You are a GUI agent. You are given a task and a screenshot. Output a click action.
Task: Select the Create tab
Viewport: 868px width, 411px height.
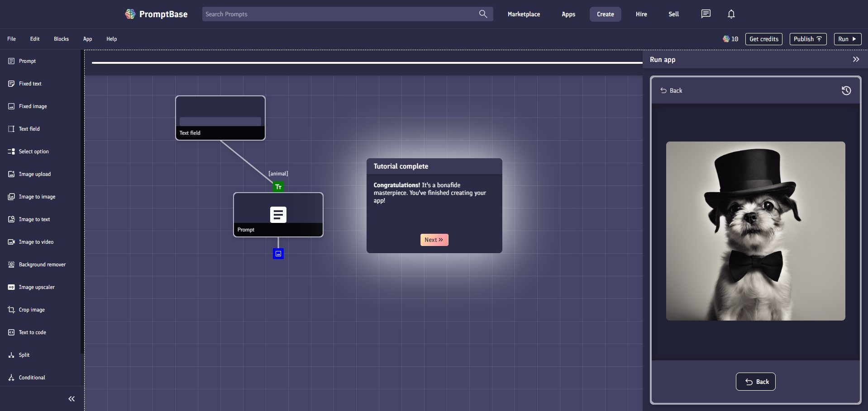pos(606,14)
